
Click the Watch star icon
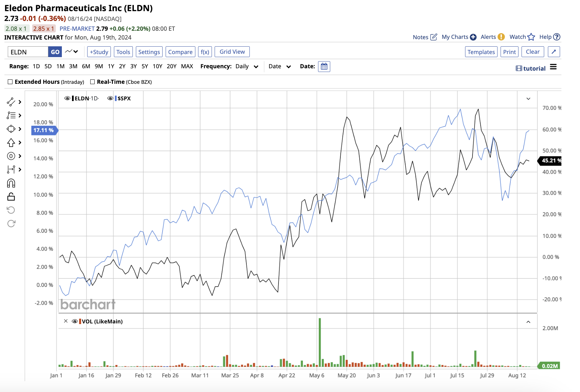point(531,37)
